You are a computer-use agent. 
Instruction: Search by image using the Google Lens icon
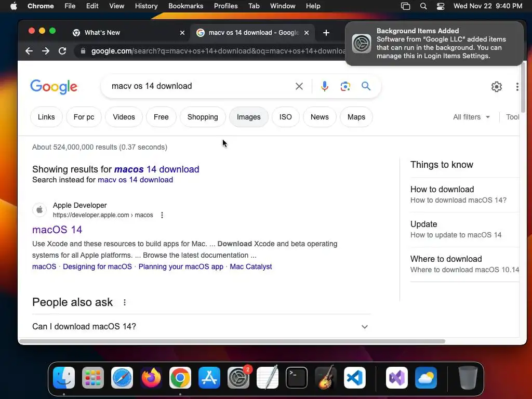[x=345, y=86]
